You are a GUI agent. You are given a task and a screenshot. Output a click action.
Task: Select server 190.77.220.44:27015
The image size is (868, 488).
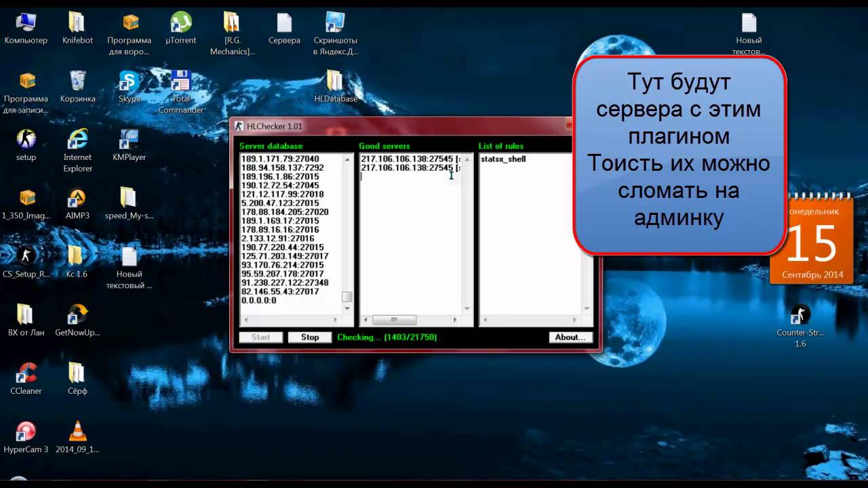[x=282, y=247]
